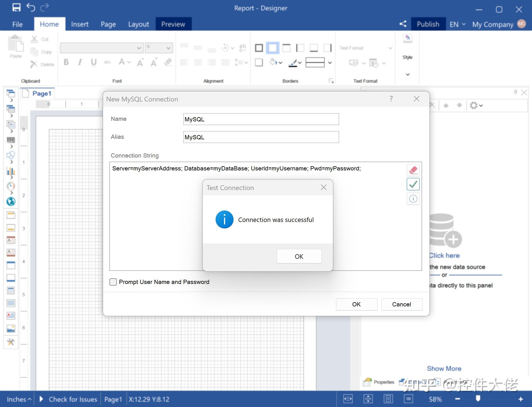Screen dimensions: 532x407
Task: Switch to the Insert ribbon tab
Action: click(80, 24)
